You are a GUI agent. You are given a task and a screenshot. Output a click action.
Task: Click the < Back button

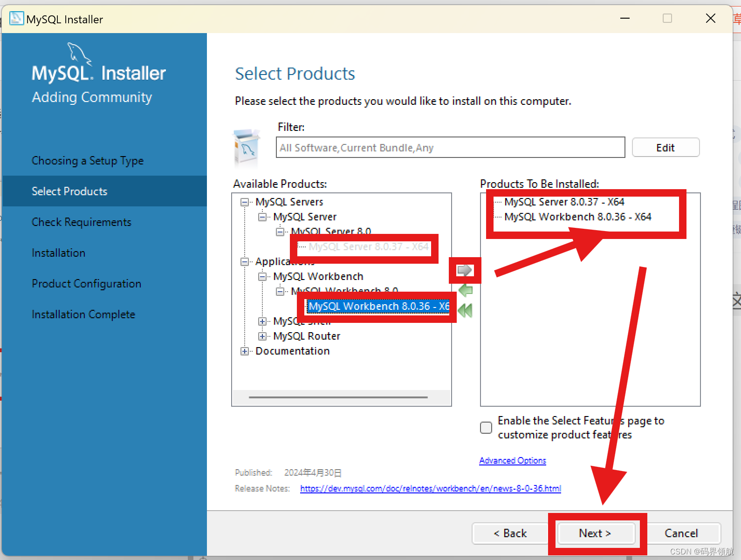510,533
